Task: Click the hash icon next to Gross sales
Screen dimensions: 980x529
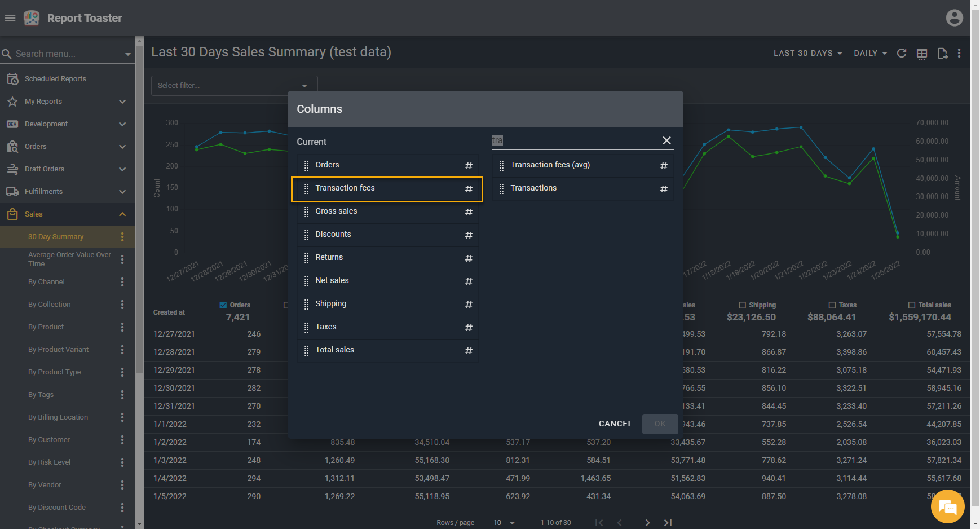Action: pyautogui.click(x=469, y=212)
